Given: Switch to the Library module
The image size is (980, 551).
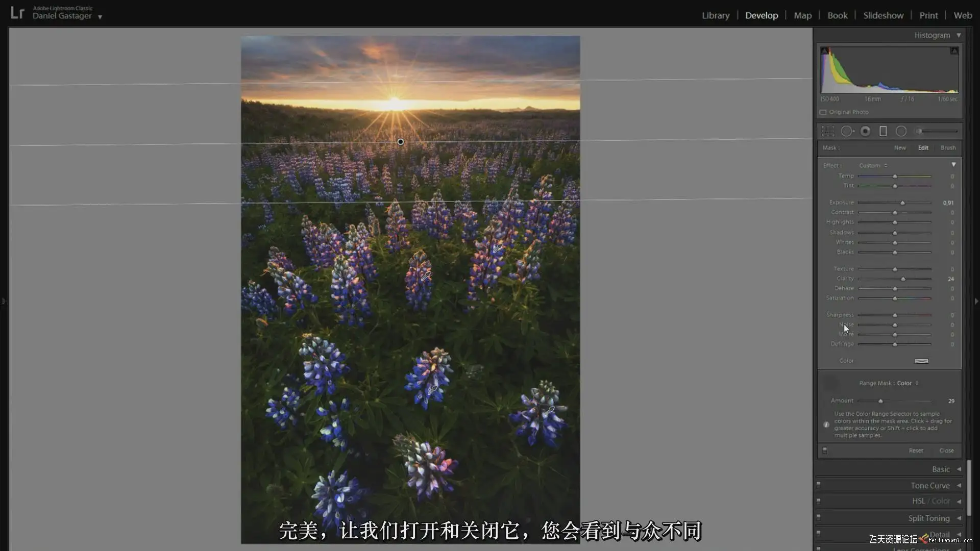Looking at the screenshot, I should pyautogui.click(x=715, y=15).
